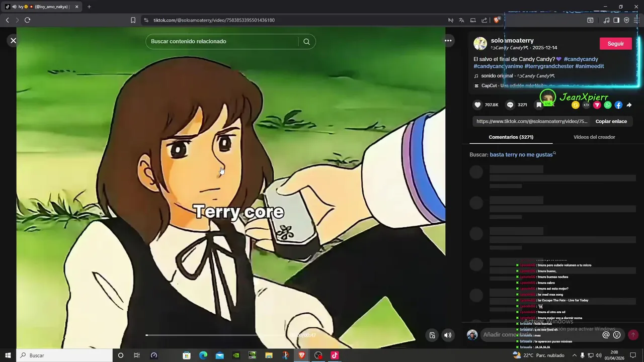
Task: Reload the TikTok page
Action: (x=27, y=20)
